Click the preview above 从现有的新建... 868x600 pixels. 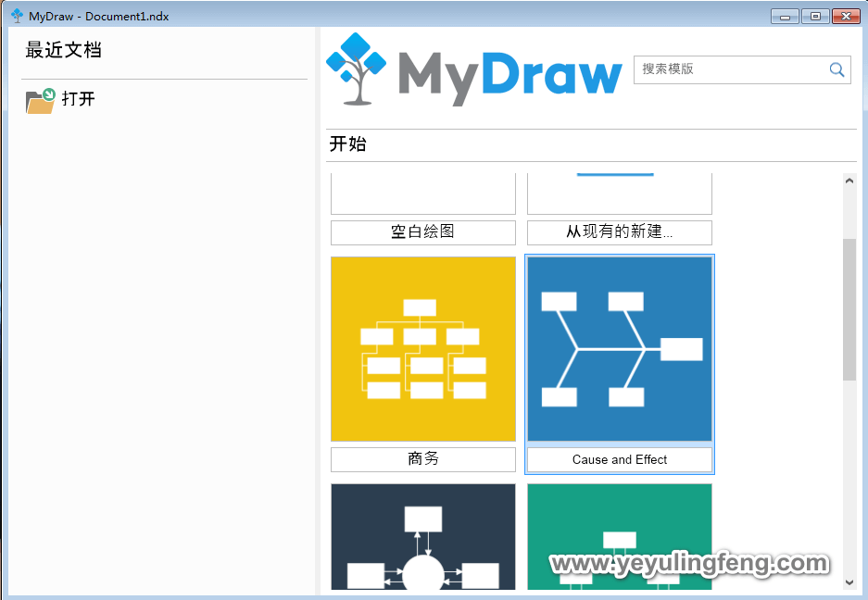[x=619, y=194]
